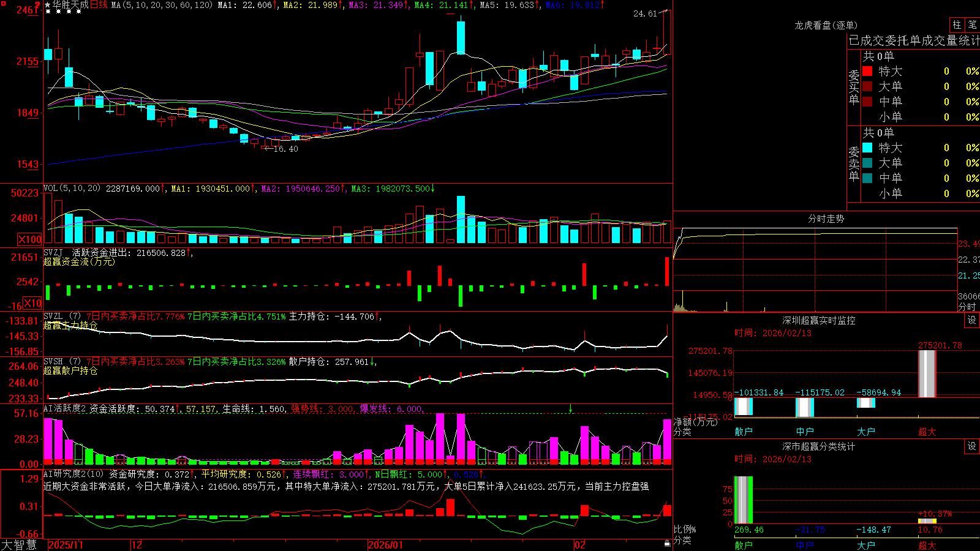The width and height of the screenshot is (980, 551).
Task: Click the 深圳超赢实时监控 title
Action: (818, 320)
